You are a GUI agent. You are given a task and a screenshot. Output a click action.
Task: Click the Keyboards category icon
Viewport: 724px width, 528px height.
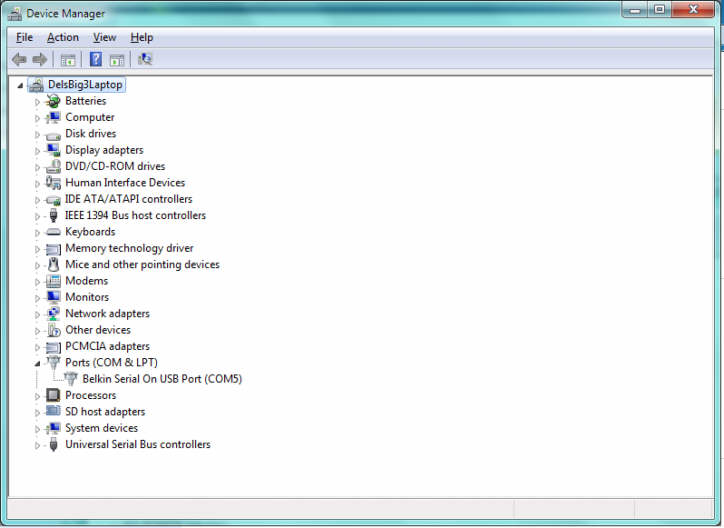coord(54,232)
